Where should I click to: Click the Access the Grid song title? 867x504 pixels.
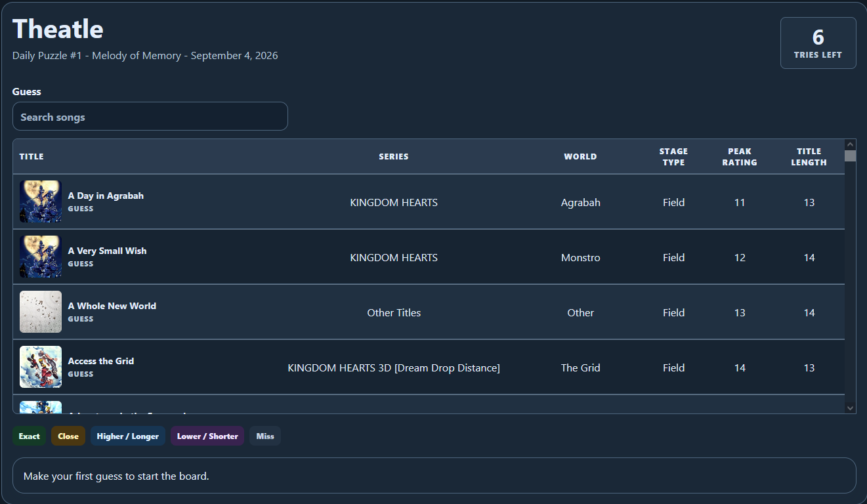101,361
